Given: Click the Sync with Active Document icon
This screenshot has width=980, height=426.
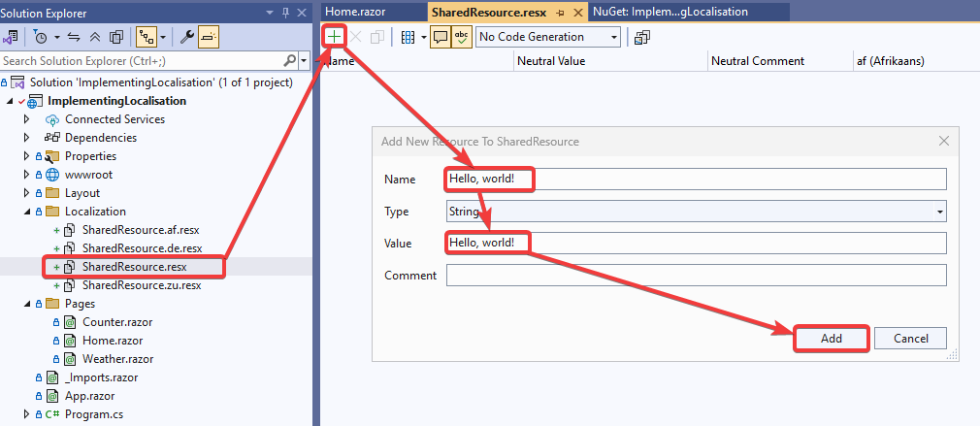Looking at the screenshot, I should [x=74, y=37].
